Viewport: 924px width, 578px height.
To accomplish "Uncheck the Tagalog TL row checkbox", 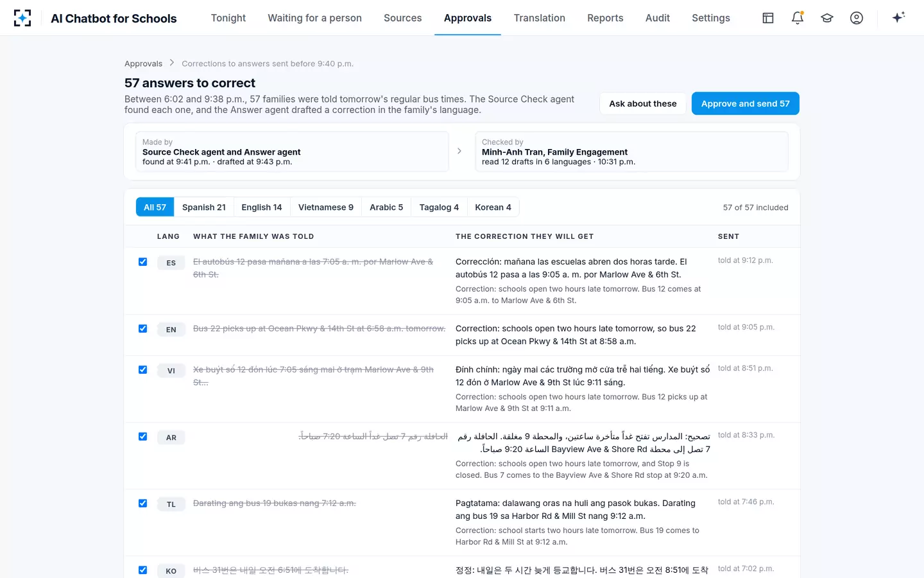I will click(x=142, y=504).
